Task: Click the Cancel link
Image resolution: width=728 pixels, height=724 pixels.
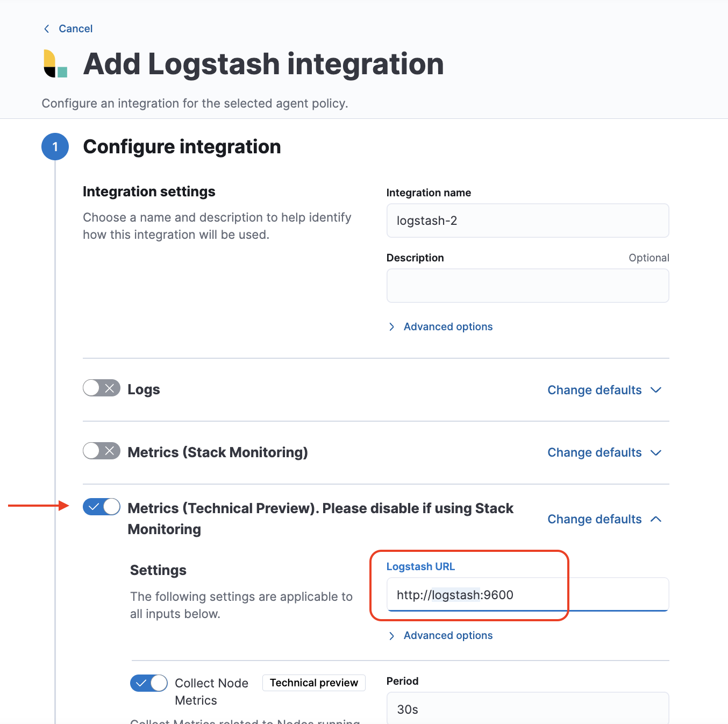Action: [x=75, y=29]
